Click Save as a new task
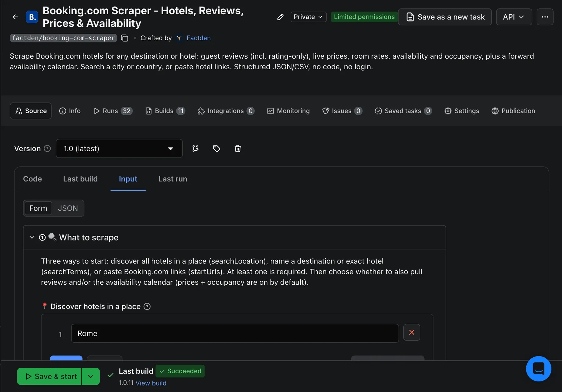This screenshot has height=392, width=562. tap(445, 17)
